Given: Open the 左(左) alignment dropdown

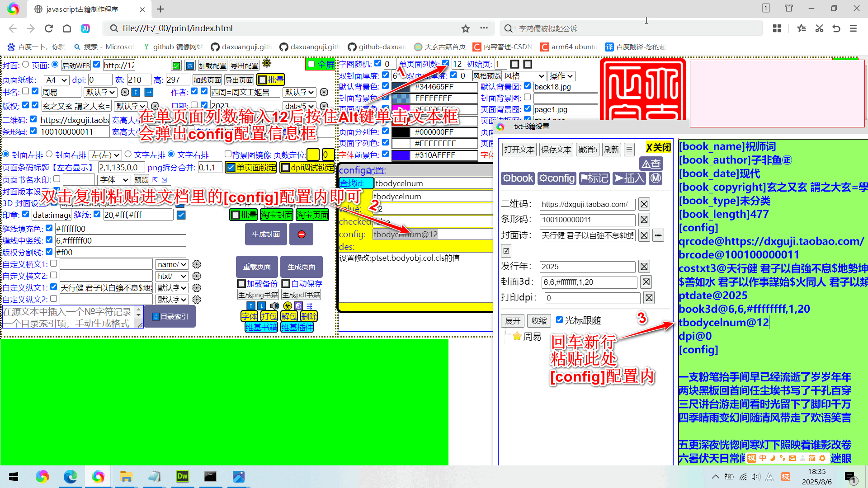Looking at the screenshot, I should 105,155.
